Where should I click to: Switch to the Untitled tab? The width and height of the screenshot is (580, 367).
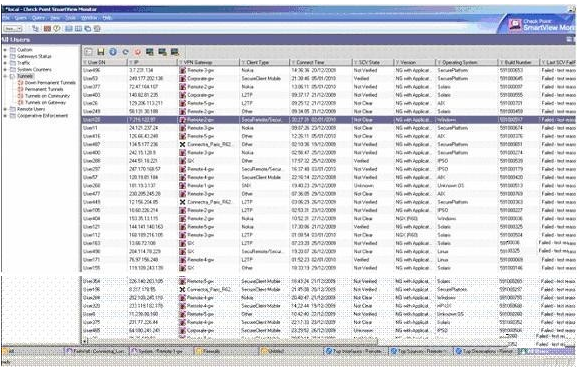click(x=290, y=351)
